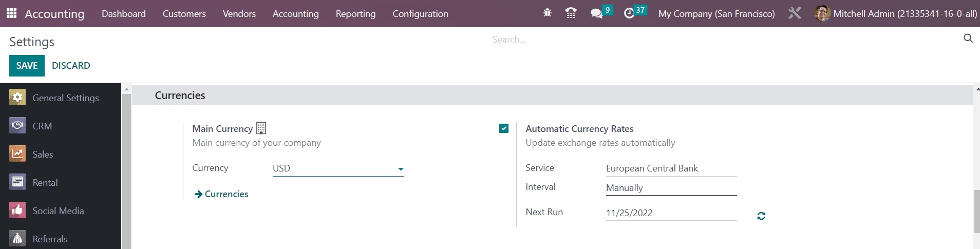Open the conversations chat icon
This screenshot has width=980, height=249.
(596, 13)
